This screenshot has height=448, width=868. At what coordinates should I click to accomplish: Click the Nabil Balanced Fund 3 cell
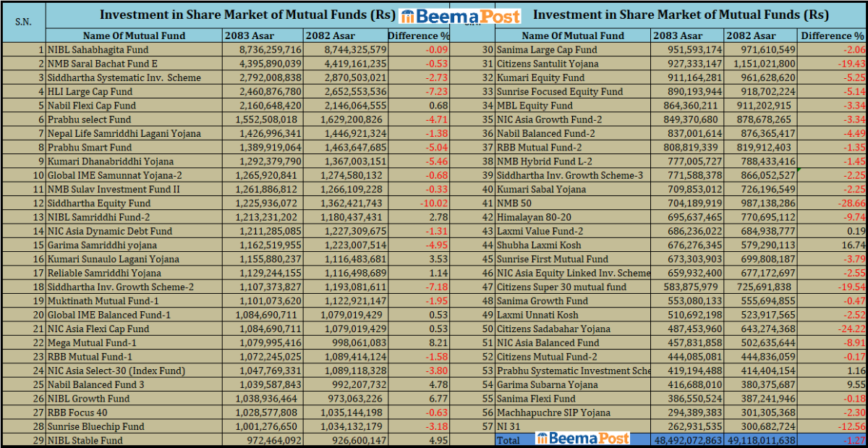pyautogui.click(x=134, y=384)
